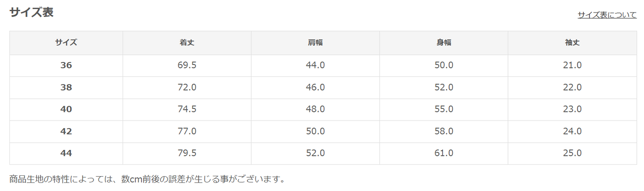Viewport: 644px width, 191px height.
Task: Select the size 38 row label
Action: click(66, 87)
